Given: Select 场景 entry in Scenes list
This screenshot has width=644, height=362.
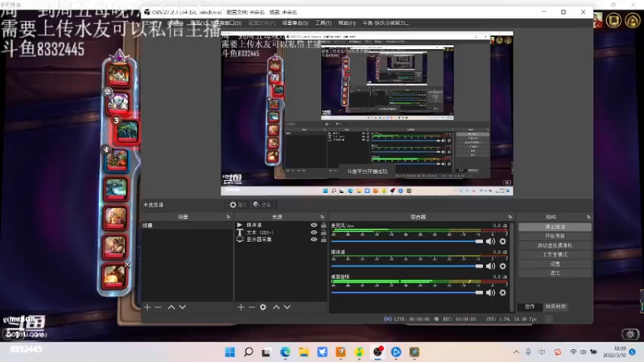Looking at the screenshot, I should 187,225.
